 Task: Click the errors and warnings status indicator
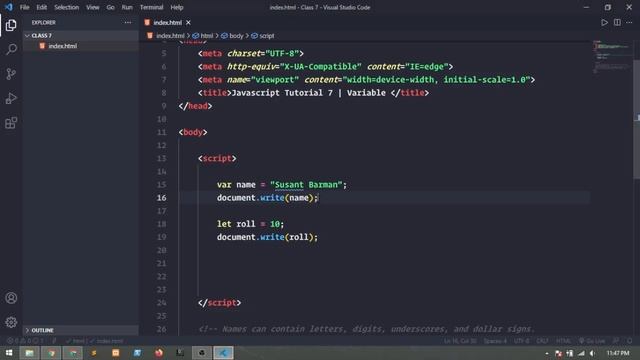pos(25,341)
